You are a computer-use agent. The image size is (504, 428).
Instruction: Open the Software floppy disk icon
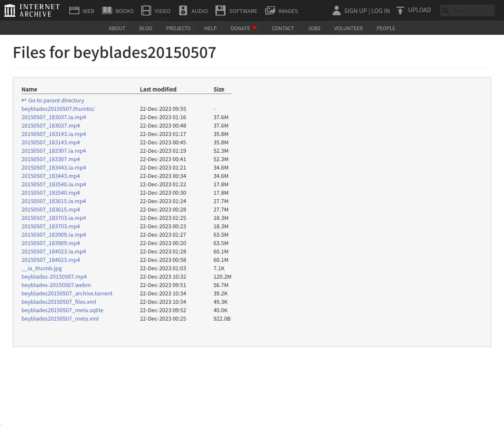click(220, 10)
